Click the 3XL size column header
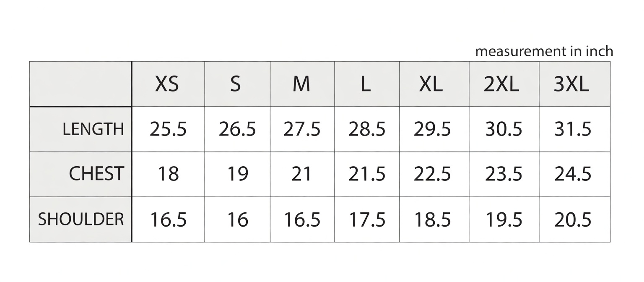 (572, 84)
